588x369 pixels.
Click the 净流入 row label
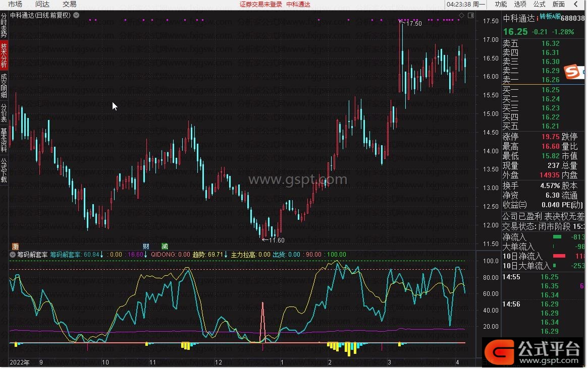click(x=514, y=237)
